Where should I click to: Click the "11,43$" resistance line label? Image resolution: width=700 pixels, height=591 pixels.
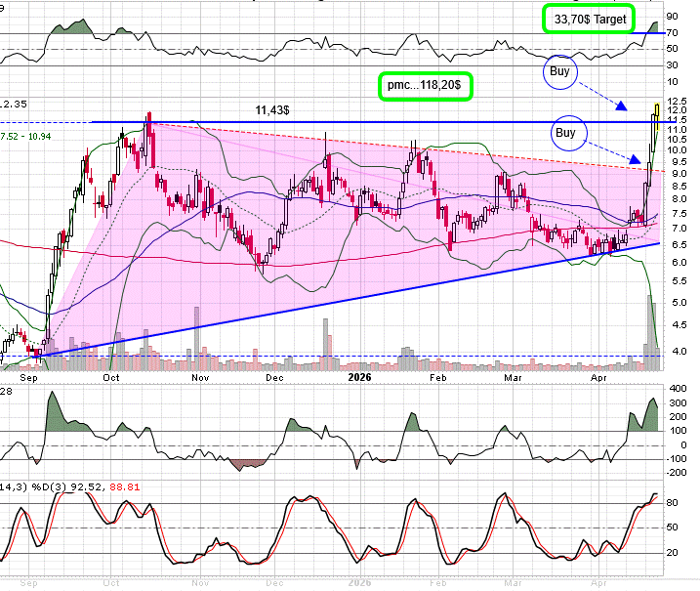click(x=271, y=110)
